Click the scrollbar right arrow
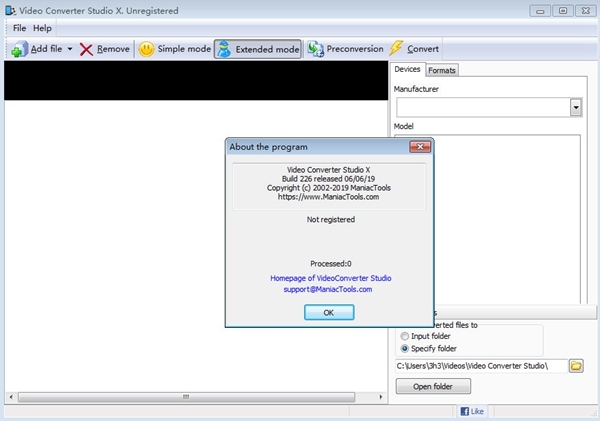Image resolution: width=600 pixels, height=421 pixels. pyautogui.click(x=381, y=397)
